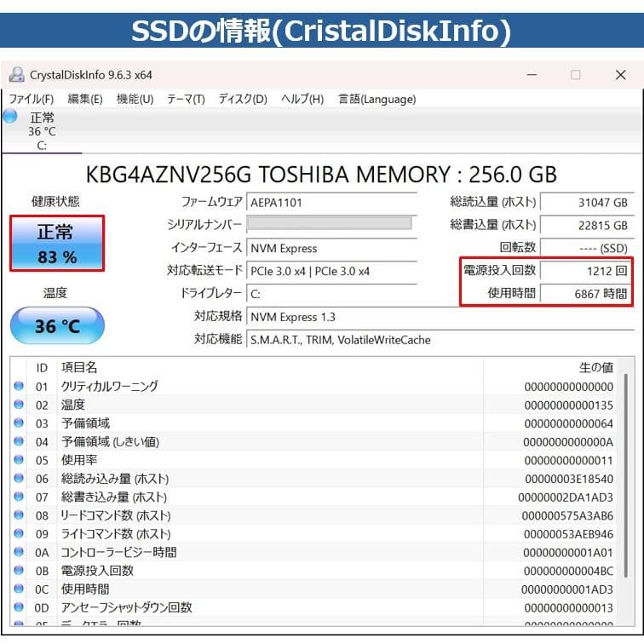Click the クリティカルワーニング row name
644x644 pixels.
pyautogui.click(x=109, y=386)
